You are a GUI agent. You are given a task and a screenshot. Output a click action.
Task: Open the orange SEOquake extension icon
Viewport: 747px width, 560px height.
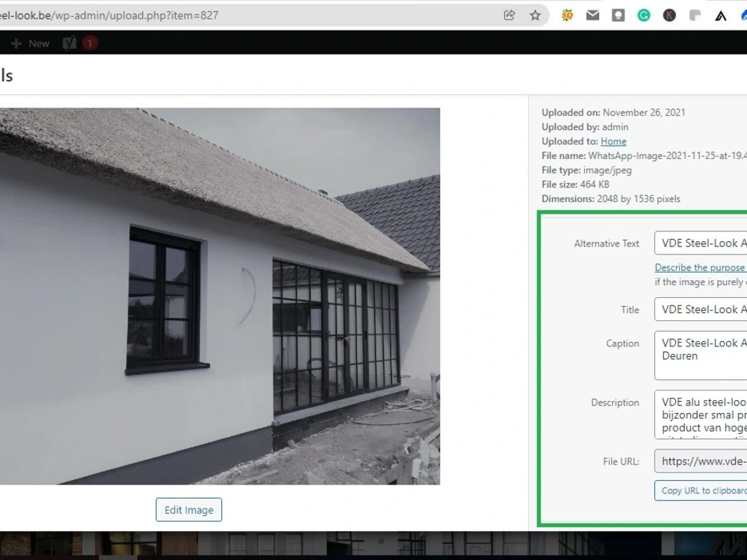567,15
